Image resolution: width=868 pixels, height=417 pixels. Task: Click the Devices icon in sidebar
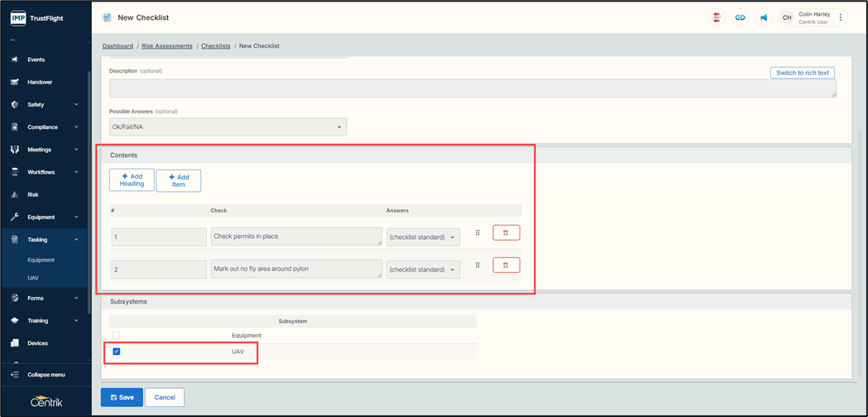15,343
